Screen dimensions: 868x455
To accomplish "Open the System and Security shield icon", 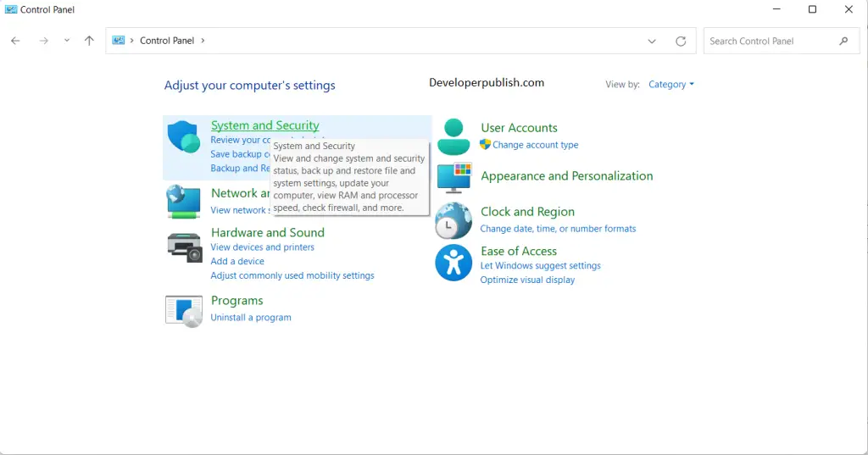I will 183,136.
